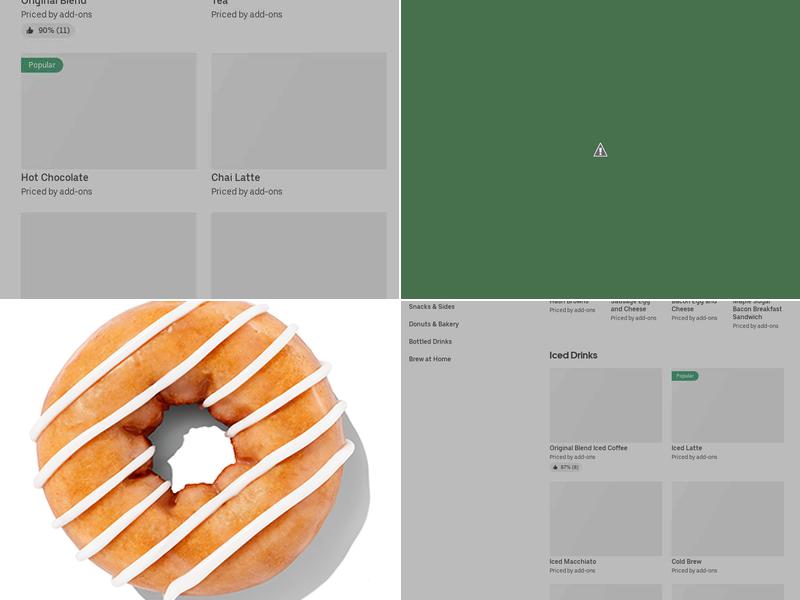Image resolution: width=800 pixels, height=600 pixels.
Task: Choose the Iced Latte item name
Action: 687,448
